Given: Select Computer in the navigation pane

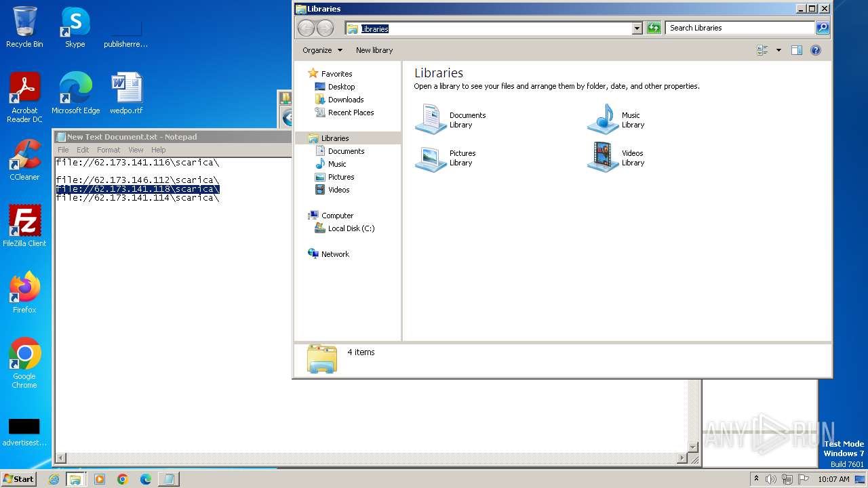Looking at the screenshot, I should click(x=337, y=216).
